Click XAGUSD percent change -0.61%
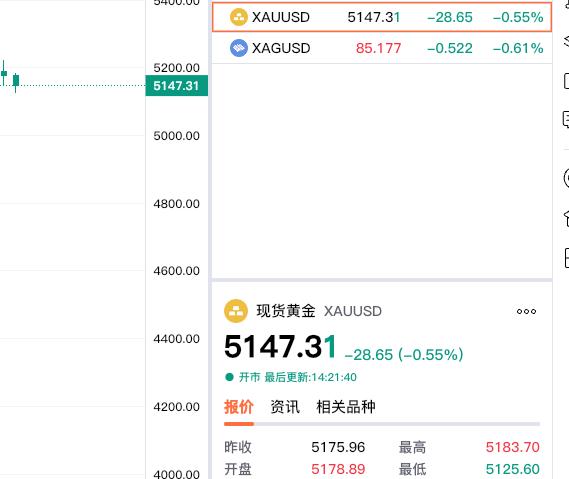 (x=518, y=48)
